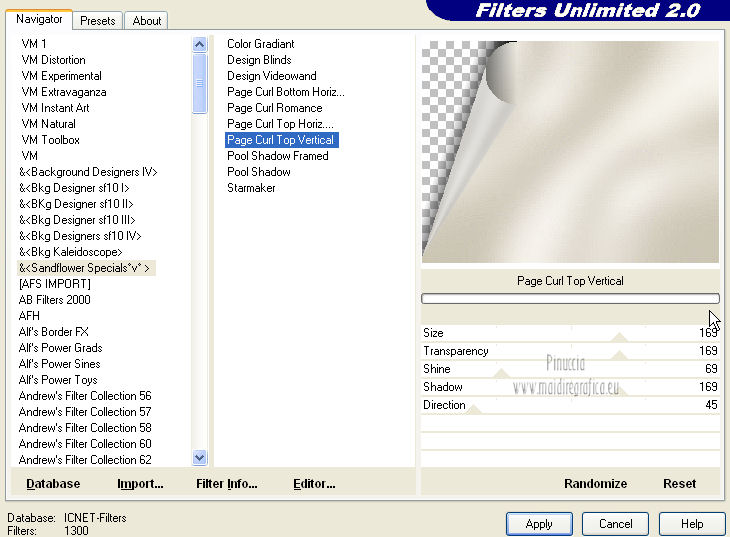730x537 pixels.
Task: Select Alf's Power Sines category
Action: coord(60,364)
